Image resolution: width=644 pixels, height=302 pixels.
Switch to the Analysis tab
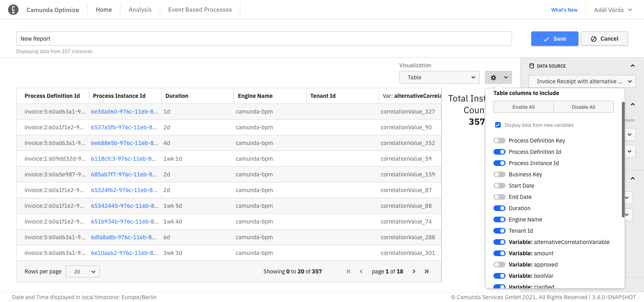point(140,10)
